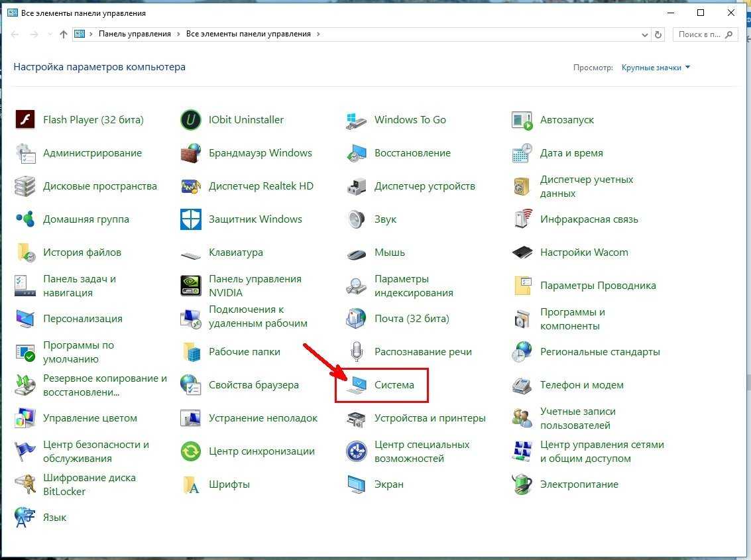The image size is (751, 560).
Task: Open Настройки Wacom tablet icon
Action: [522, 252]
